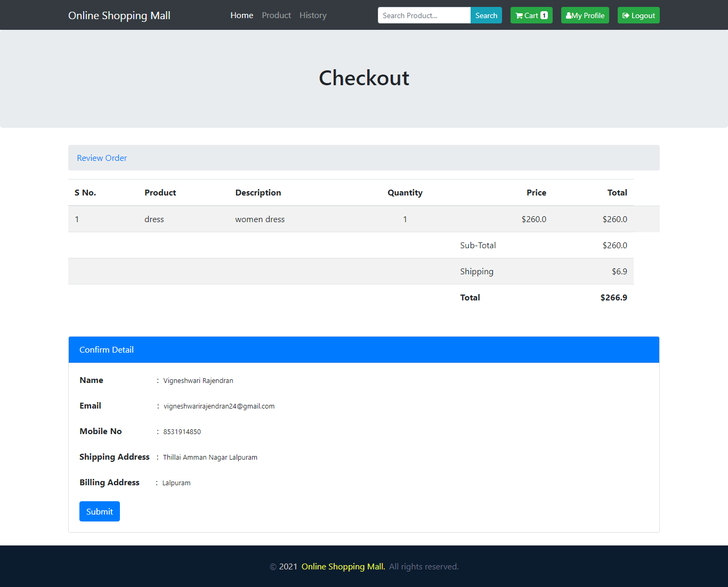Select the Confirm Detail panel header
Image resolution: width=728 pixels, height=587 pixels.
(364, 349)
